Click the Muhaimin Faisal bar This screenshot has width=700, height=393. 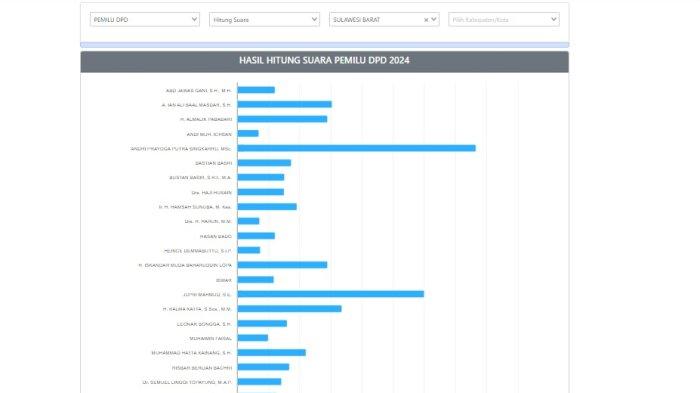point(253,338)
